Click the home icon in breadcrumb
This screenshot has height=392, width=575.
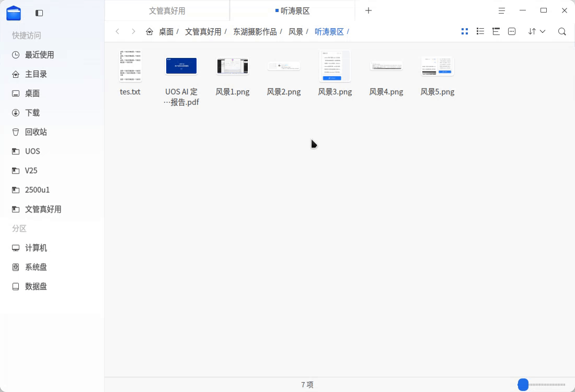click(x=149, y=31)
